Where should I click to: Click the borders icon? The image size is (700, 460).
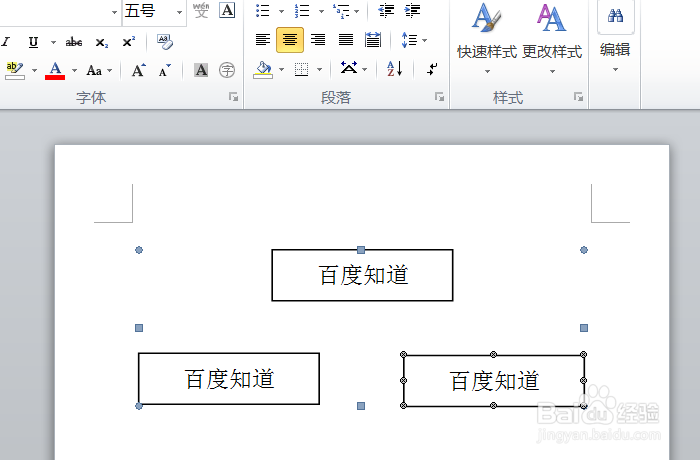point(302,70)
